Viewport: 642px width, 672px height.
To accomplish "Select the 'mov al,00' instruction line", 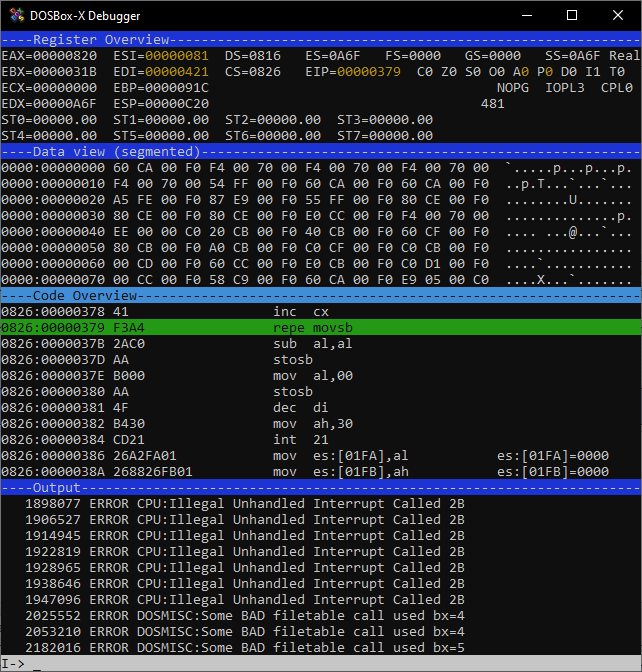I will (321, 376).
